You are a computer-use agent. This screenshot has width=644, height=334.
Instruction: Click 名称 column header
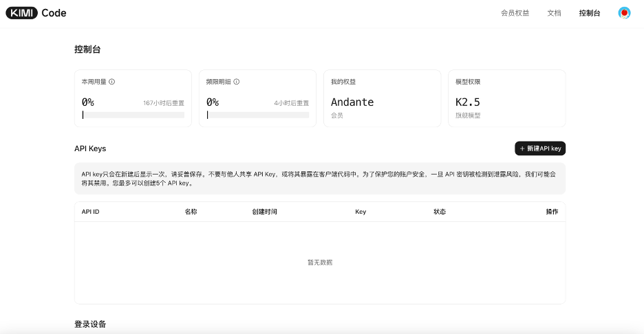click(191, 212)
